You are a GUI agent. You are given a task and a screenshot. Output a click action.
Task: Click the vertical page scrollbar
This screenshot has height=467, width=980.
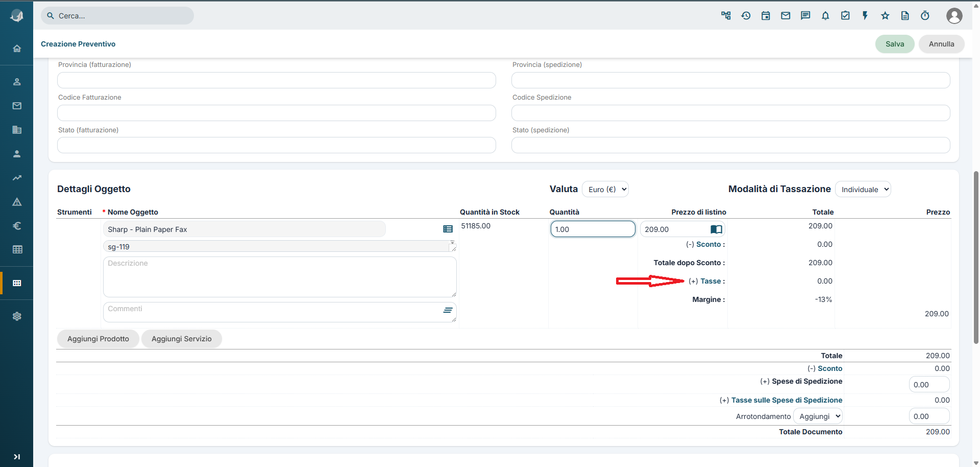[x=976, y=258]
